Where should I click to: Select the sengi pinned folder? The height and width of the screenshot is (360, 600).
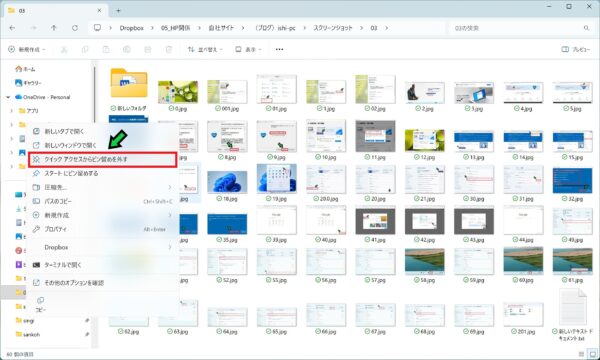pyautogui.click(x=25, y=321)
